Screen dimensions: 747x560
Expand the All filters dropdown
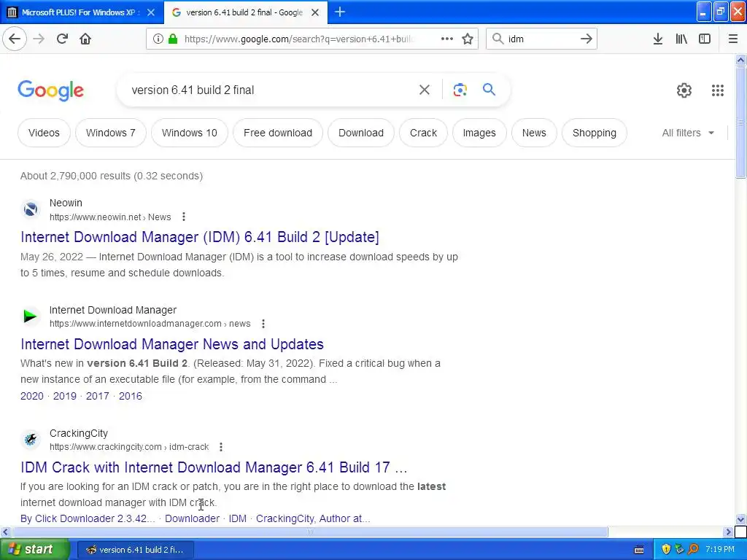(688, 133)
